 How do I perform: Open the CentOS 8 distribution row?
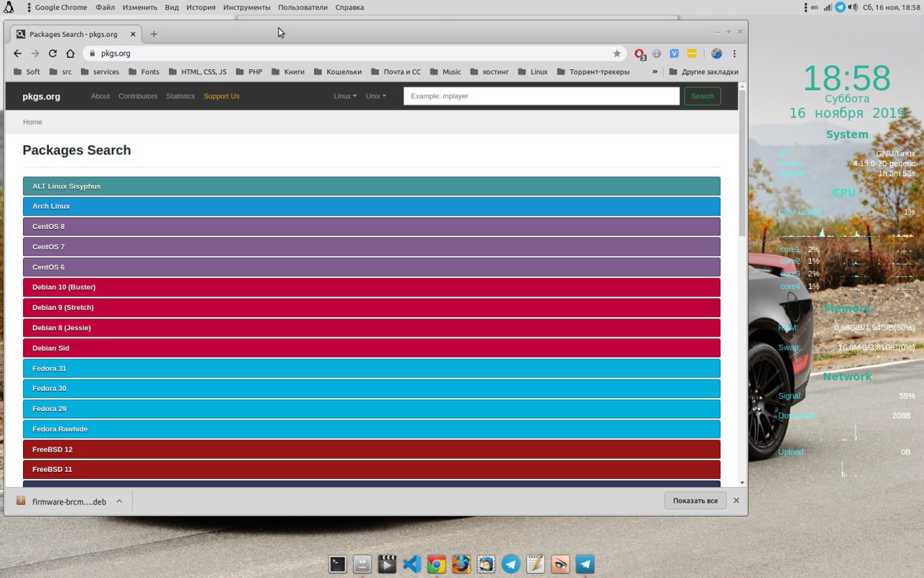(372, 227)
